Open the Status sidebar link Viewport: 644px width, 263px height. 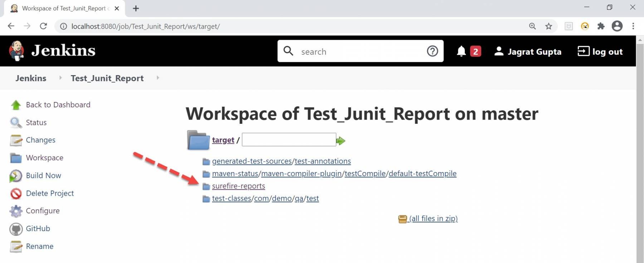[36, 123]
